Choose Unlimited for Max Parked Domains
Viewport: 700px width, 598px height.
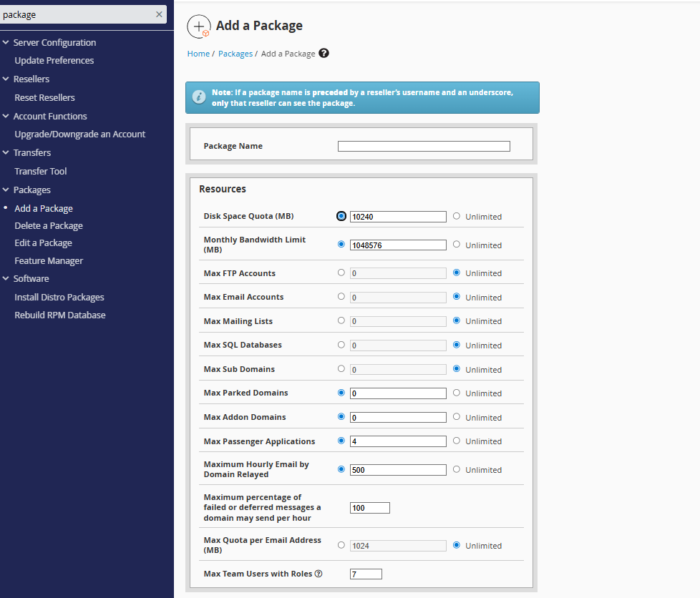(457, 393)
